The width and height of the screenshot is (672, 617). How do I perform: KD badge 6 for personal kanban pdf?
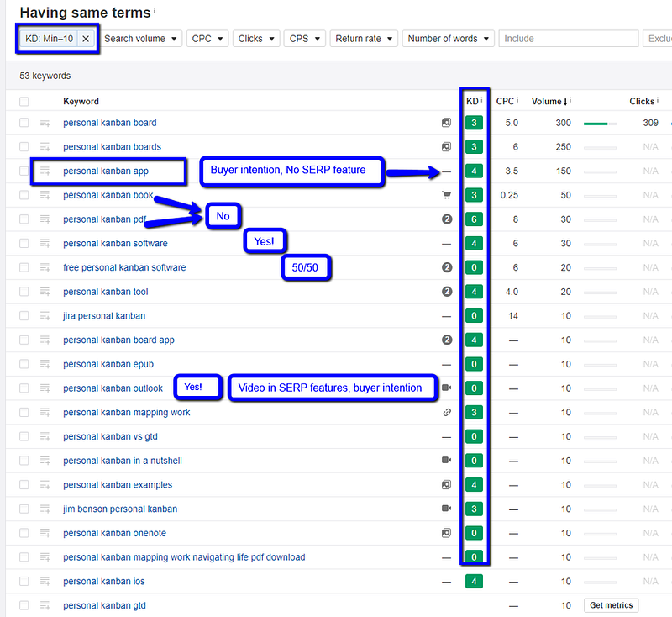pyautogui.click(x=474, y=219)
